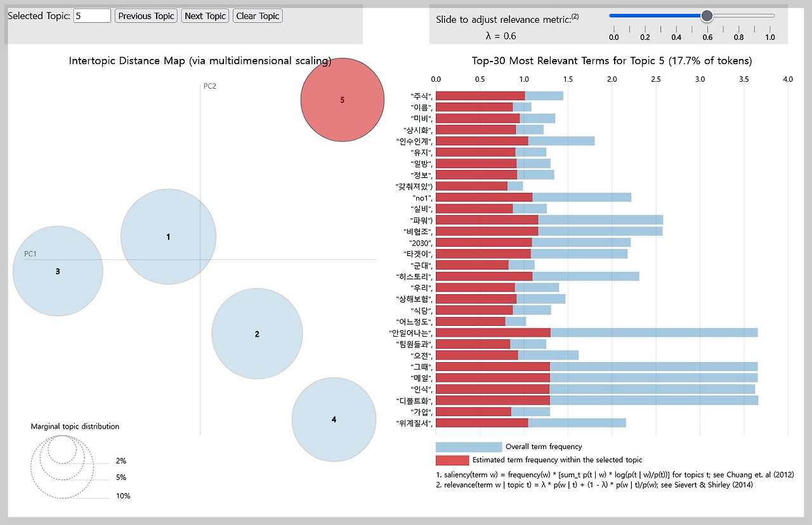Clear Topic selection
Viewport: 812px width, 525px height.
point(258,16)
